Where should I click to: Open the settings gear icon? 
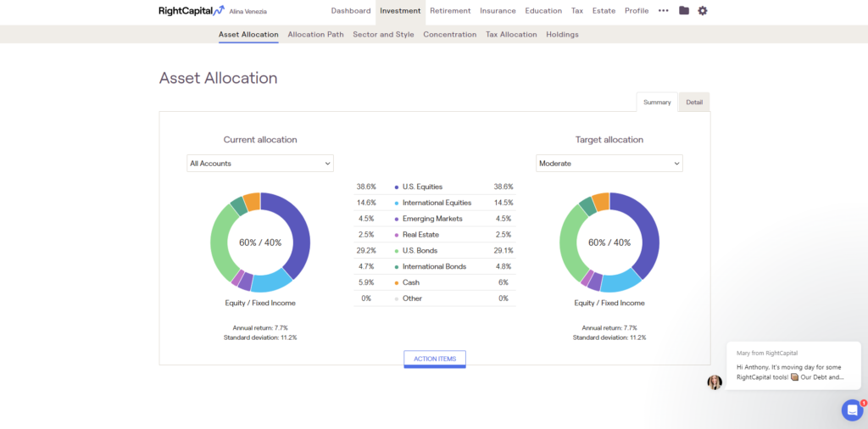point(702,11)
